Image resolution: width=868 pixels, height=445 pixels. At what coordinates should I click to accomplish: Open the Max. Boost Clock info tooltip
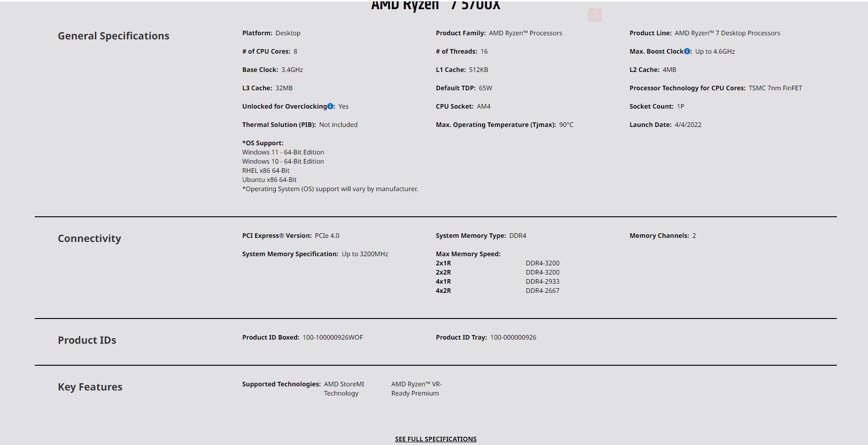(687, 51)
